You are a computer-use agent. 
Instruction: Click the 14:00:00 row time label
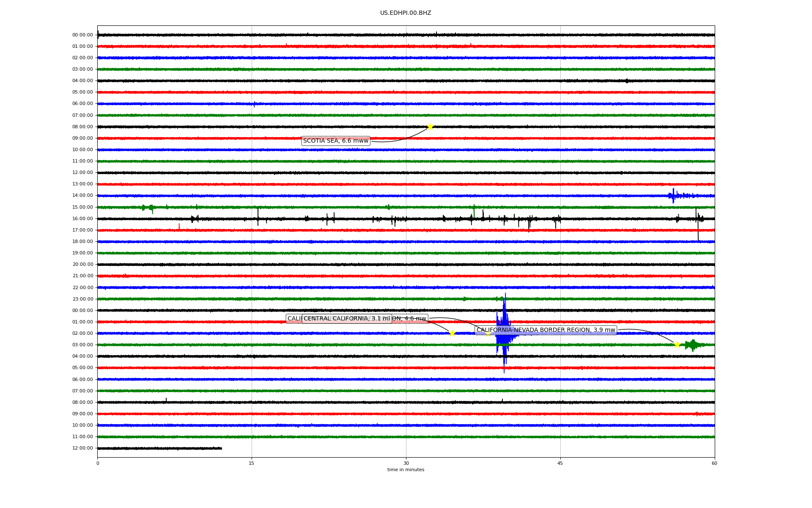coord(82,196)
